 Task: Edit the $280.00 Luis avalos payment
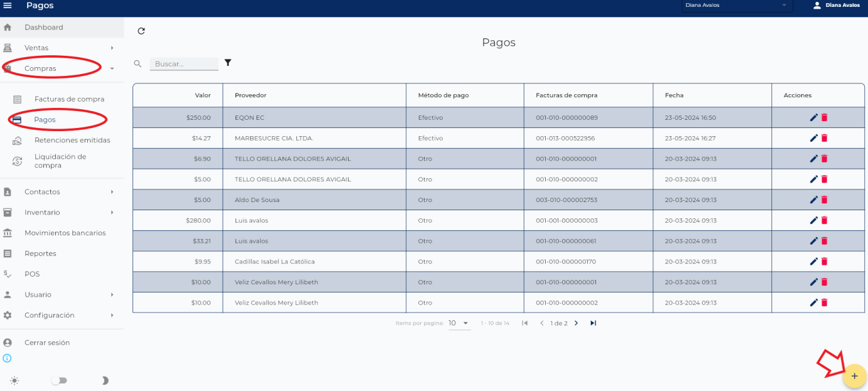[814, 220]
